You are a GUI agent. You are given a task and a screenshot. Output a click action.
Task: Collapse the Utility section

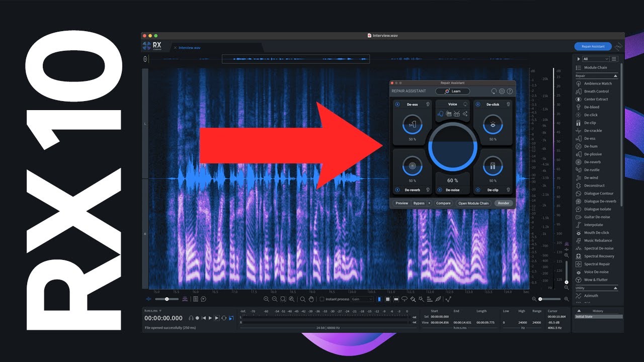click(616, 288)
